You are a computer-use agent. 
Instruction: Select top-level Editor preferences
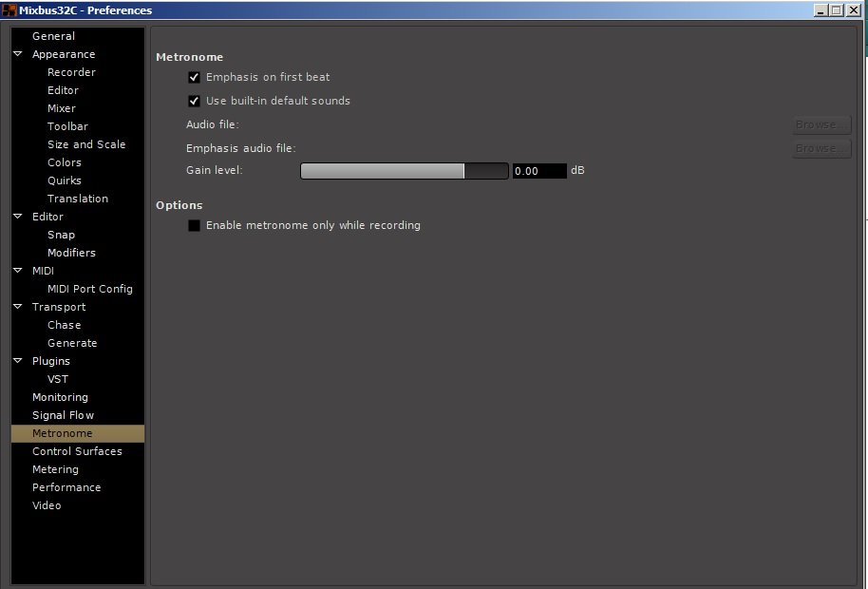(x=47, y=217)
